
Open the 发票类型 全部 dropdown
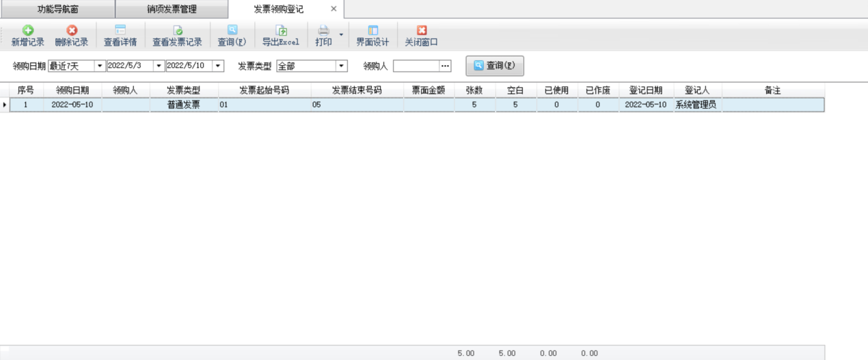coord(341,66)
